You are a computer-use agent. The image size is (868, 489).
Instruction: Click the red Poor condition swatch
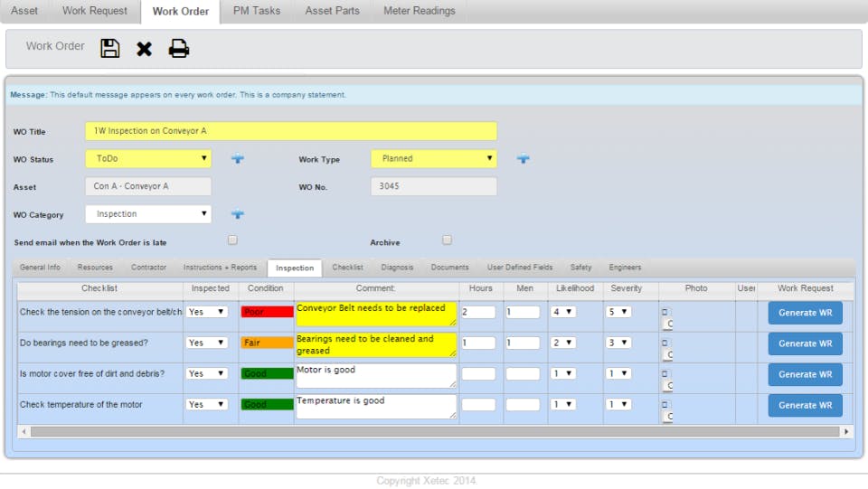(267, 312)
